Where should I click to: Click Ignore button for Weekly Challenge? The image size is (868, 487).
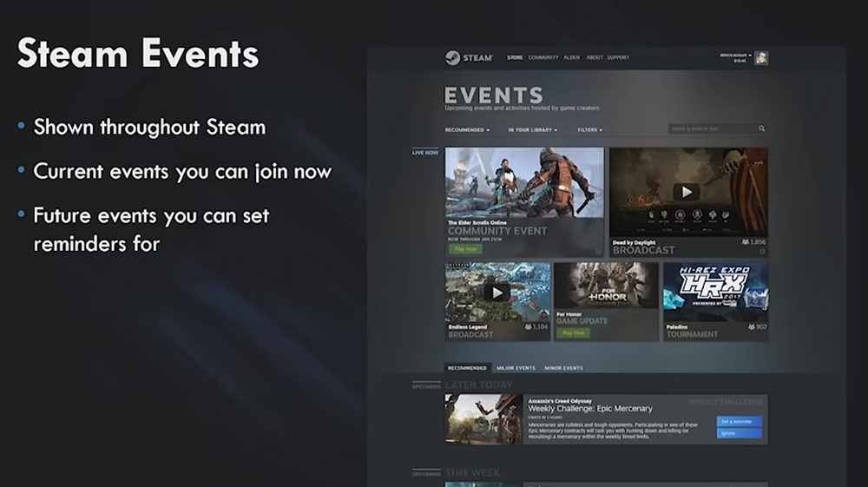[739, 433]
